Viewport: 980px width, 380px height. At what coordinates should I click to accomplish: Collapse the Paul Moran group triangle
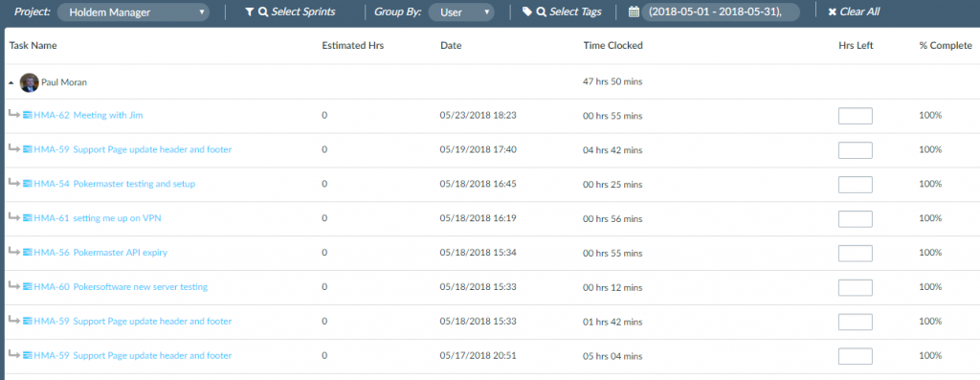click(11, 83)
